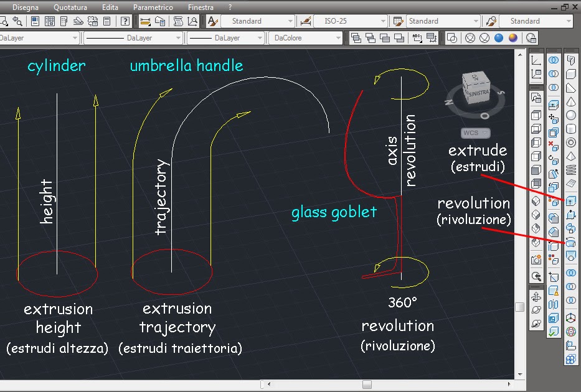Click the Bring Text to Front icon

(417, 38)
